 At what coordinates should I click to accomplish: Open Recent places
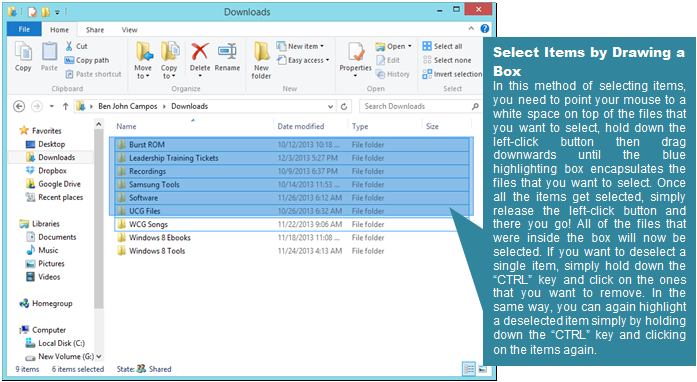tap(60, 197)
